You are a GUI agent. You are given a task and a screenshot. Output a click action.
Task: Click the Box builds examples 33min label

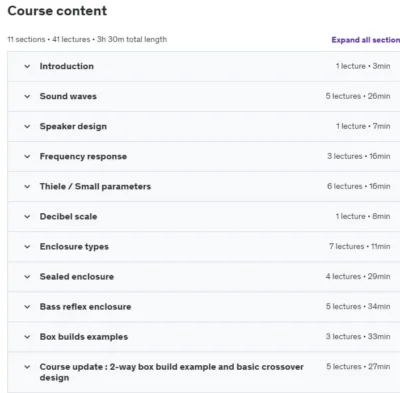pos(379,336)
